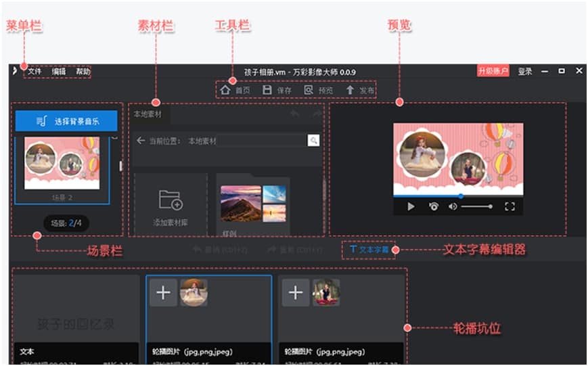Click the red 升级账户 button
Image resolution: width=588 pixels, height=366 pixels.
click(493, 71)
